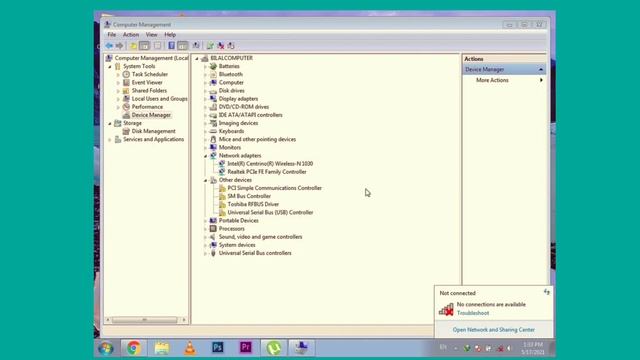Select Intel(R) Centrino(R) Wireless-N 1030 adapter
Viewport: 640px width, 360px height.
pos(270,164)
